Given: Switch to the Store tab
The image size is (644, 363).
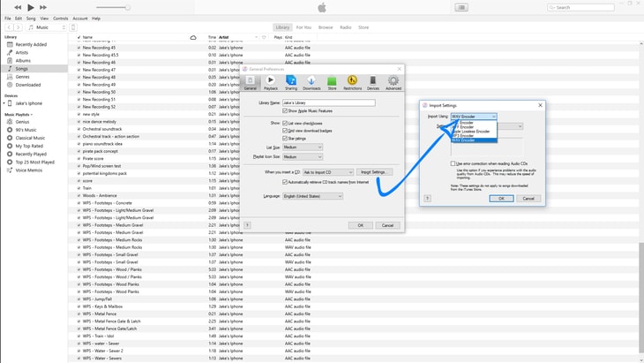Looking at the screenshot, I should pos(363,27).
